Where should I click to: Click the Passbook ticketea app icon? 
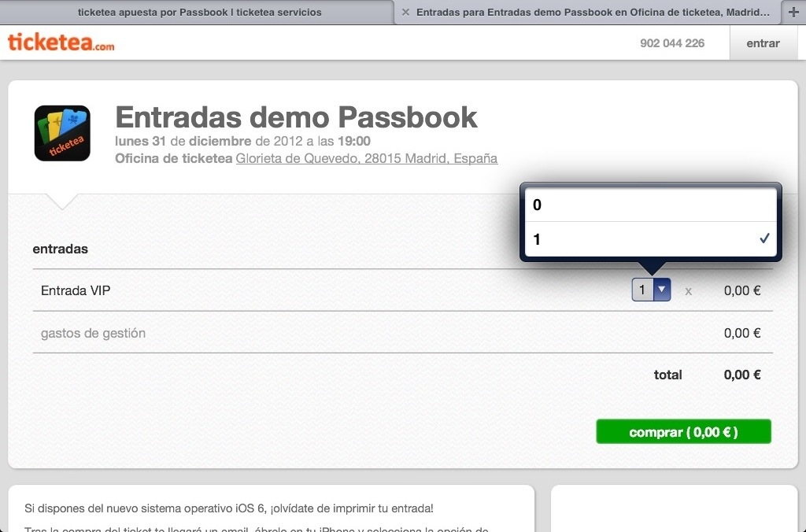pos(62,133)
